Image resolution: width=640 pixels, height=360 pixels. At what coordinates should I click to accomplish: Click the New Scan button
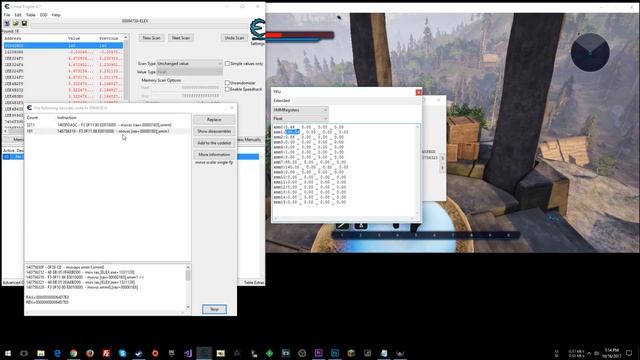pyautogui.click(x=151, y=38)
